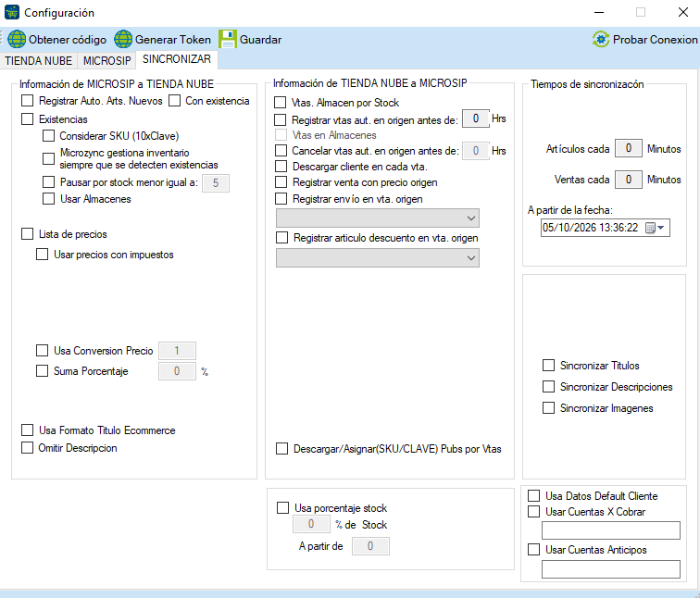Toggle the Usar Almacenes checkbox
700x598 pixels.
(x=48, y=199)
